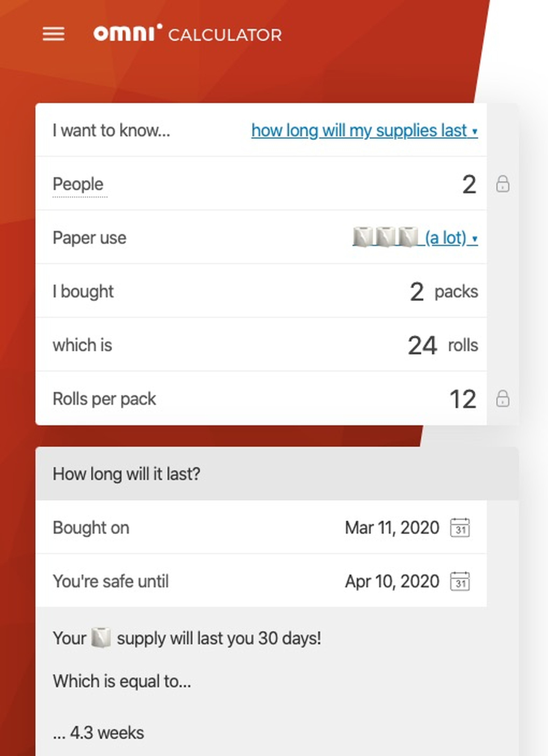Toggle the lock next to Rolls per pack
548x756 pixels.
click(x=503, y=398)
